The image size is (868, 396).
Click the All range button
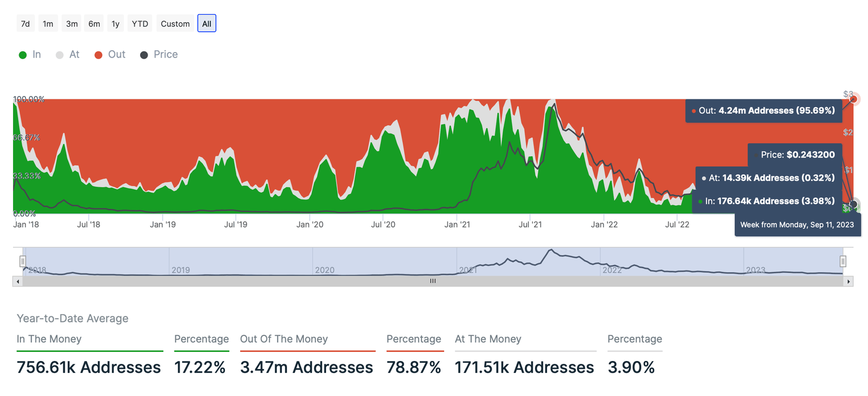pyautogui.click(x=206, y=23)
